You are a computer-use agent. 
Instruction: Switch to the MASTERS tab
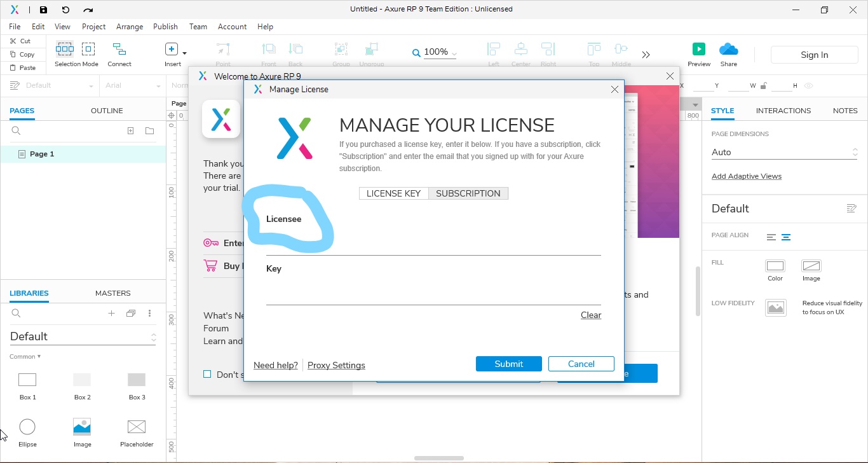tap(112, 293)
